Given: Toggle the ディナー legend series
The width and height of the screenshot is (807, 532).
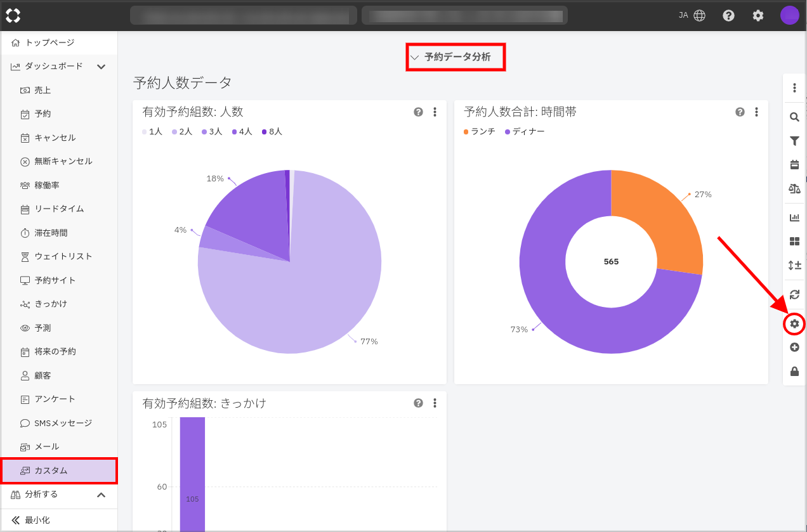Looking at the screenshot, I should [x=524, y=131].
